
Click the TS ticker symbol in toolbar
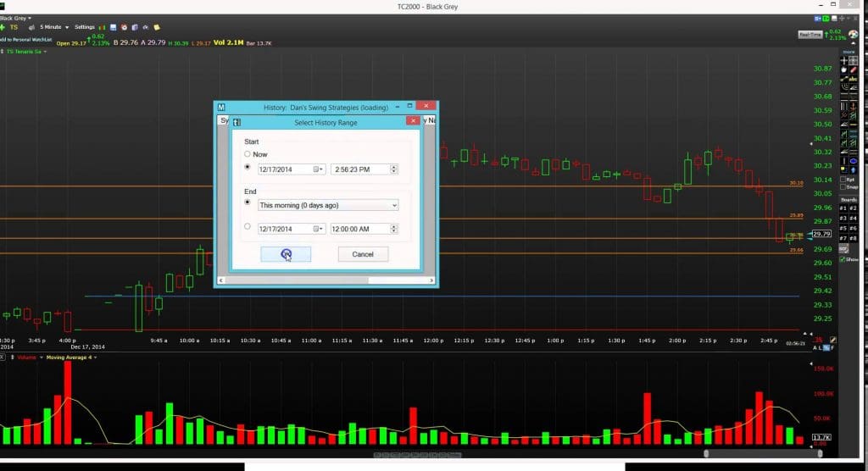coord(14,27)
